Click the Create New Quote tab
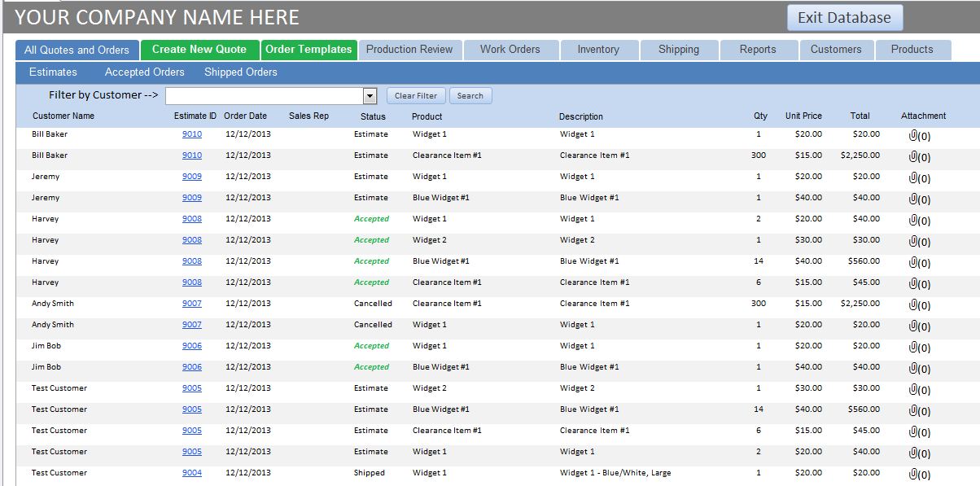Viewport: 980px width, 486px height. tap(199, 50)
